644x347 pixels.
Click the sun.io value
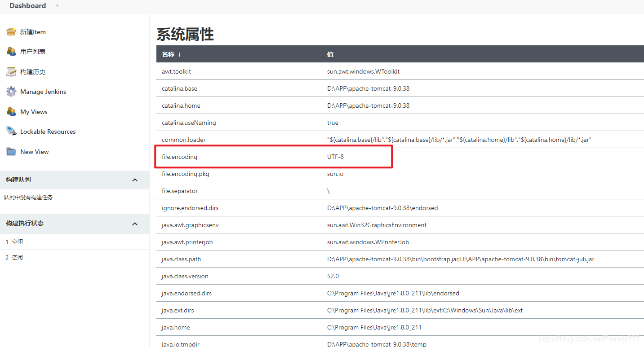click(335, 174)
